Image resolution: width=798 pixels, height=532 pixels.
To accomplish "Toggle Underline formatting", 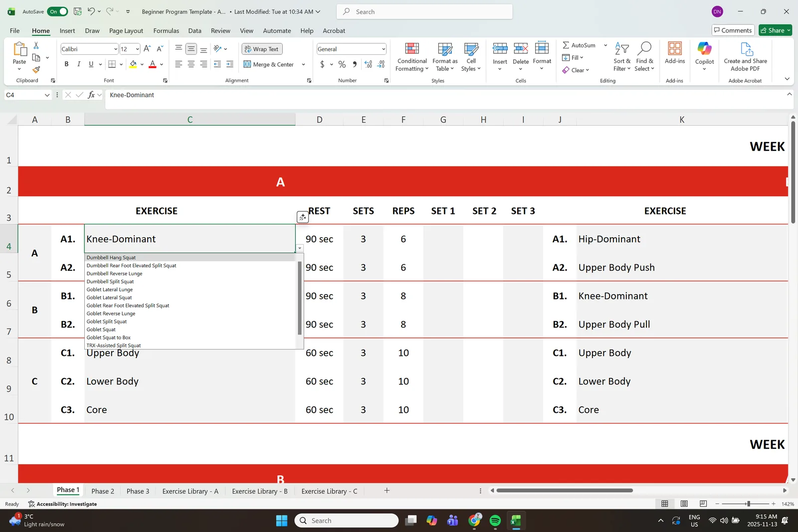I will tap(91, 64).
